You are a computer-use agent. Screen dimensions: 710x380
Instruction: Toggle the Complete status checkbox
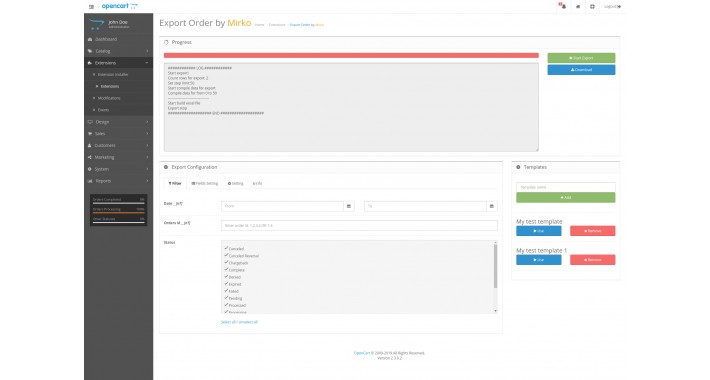pyautogui.click(x=226, y=269)
